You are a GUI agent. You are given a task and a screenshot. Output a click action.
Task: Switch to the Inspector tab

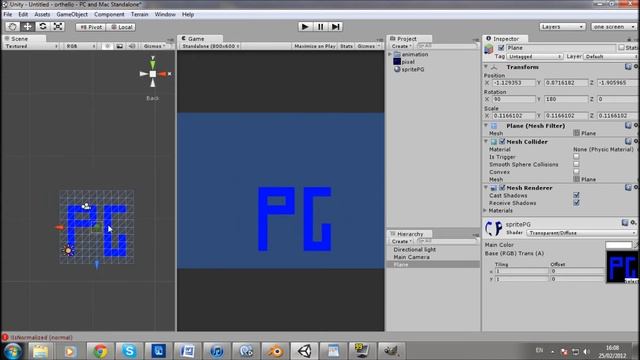(505, 39)
